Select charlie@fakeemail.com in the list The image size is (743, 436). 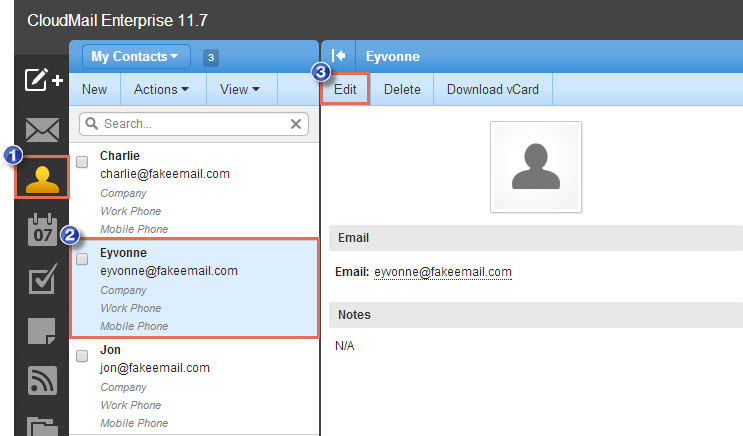pos(165,174)
